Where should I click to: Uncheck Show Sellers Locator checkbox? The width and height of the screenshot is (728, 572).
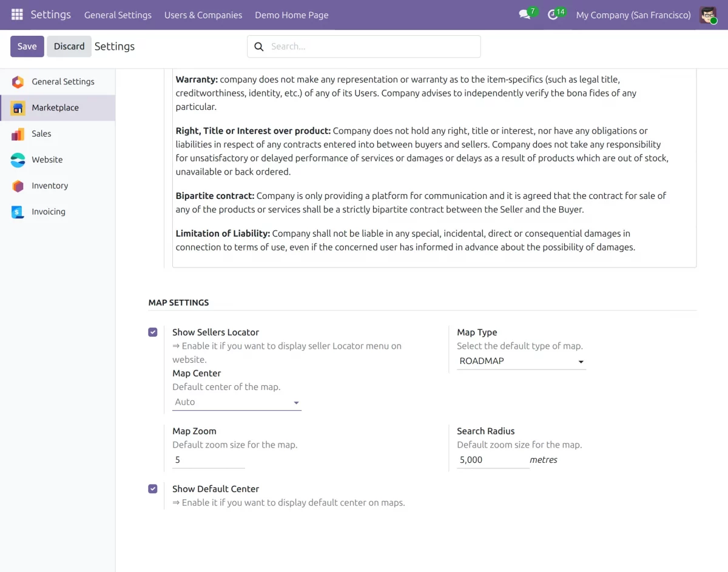point(153,332)
